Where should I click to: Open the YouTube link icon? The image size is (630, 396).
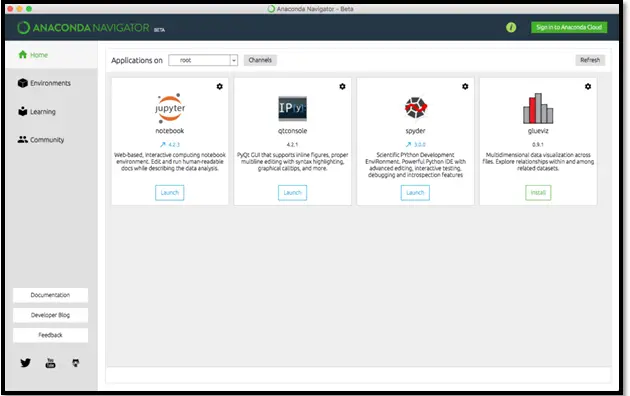coord(50,363)
